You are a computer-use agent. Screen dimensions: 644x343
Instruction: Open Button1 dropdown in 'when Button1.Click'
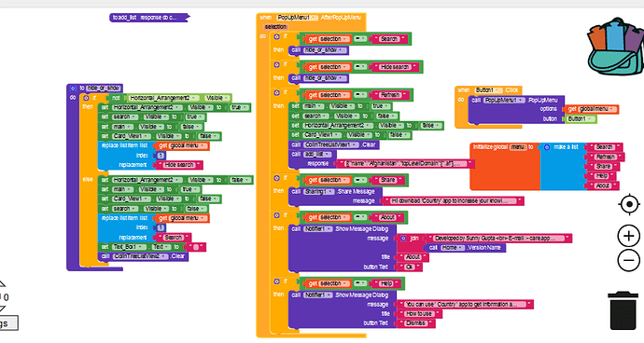tap(488, 90)
